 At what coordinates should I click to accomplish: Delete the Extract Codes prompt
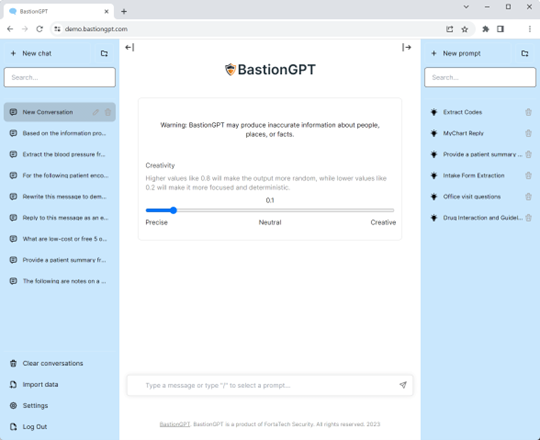528,112
